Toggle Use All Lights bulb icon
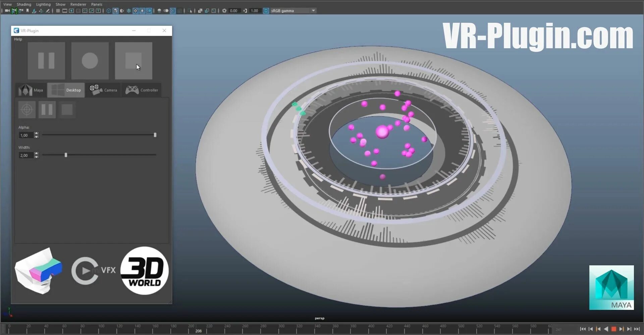This screenshot has height=335, width=644. click(142, 11)
